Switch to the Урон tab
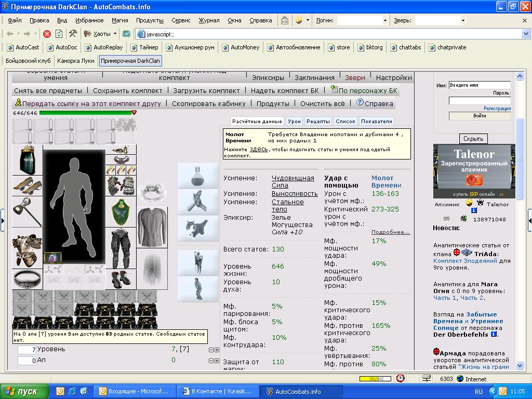Image resolution: width=532 pixels, height=399 pixels. pyautogui.click(x=294, y=121)
